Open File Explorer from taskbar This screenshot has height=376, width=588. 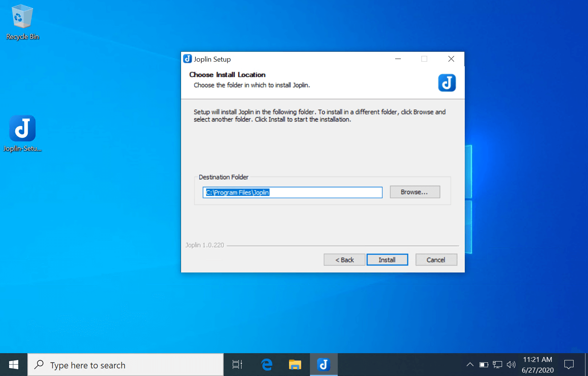point(295,365)
